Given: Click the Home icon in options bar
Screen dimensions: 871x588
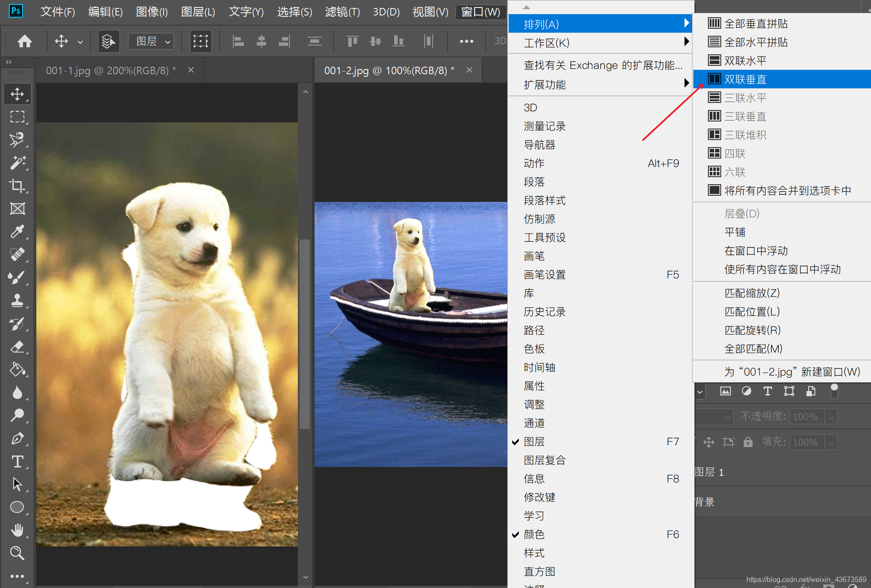Looking at the screenshot, I should coord(25,42).
